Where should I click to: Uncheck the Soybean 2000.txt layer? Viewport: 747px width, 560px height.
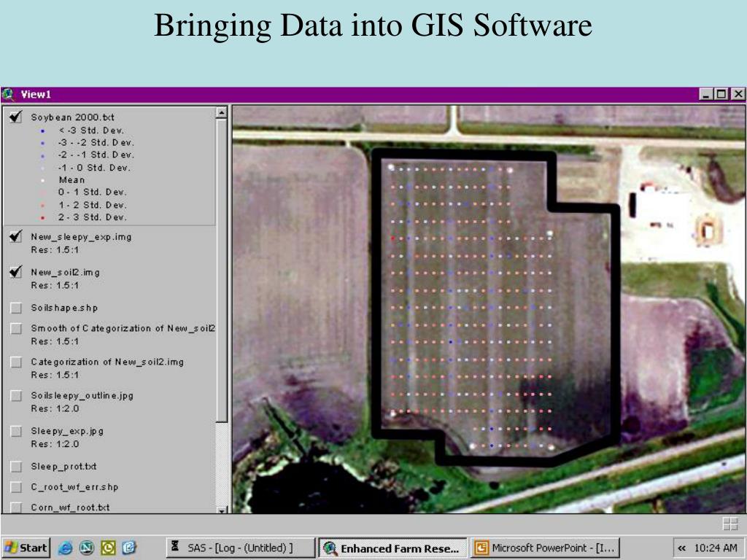click(x=16, y=117)
